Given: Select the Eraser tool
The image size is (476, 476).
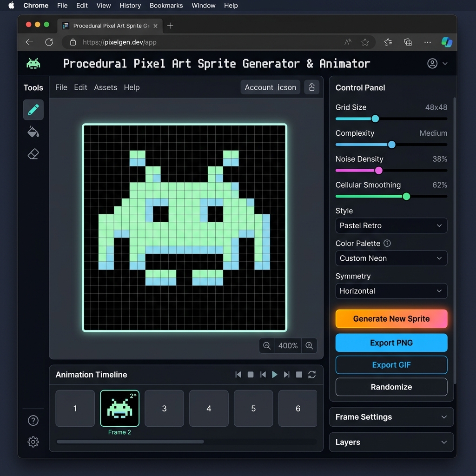Looking at the screenshot, I should 33,154.
